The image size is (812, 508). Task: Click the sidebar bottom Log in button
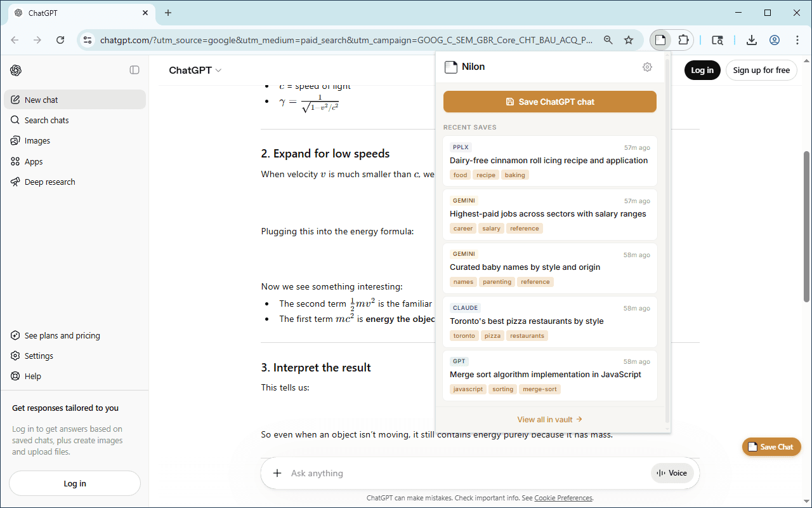pos(75,483)
